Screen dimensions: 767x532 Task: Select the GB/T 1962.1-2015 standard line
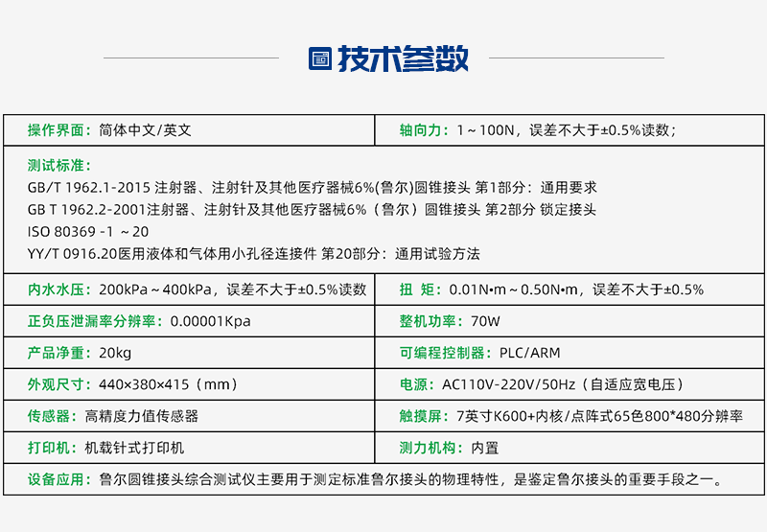click(313, 188)
